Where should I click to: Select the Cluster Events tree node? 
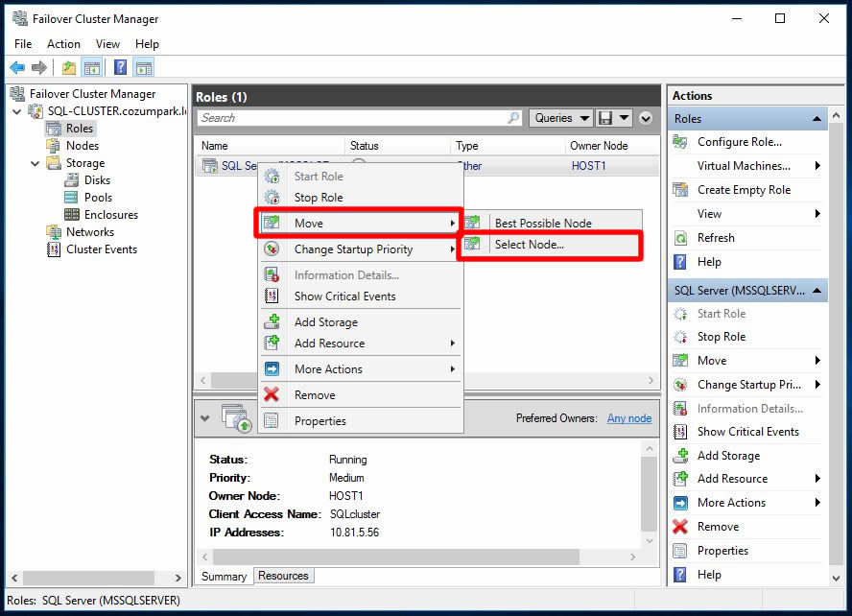pyautogui.click(x=101, y=249)
